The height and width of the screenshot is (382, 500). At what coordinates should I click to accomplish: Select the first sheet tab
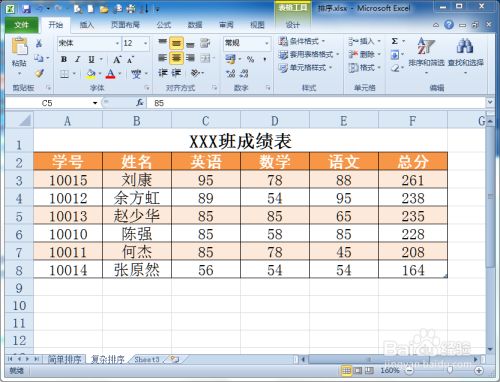pyautogui.click(x=64, y=359)
